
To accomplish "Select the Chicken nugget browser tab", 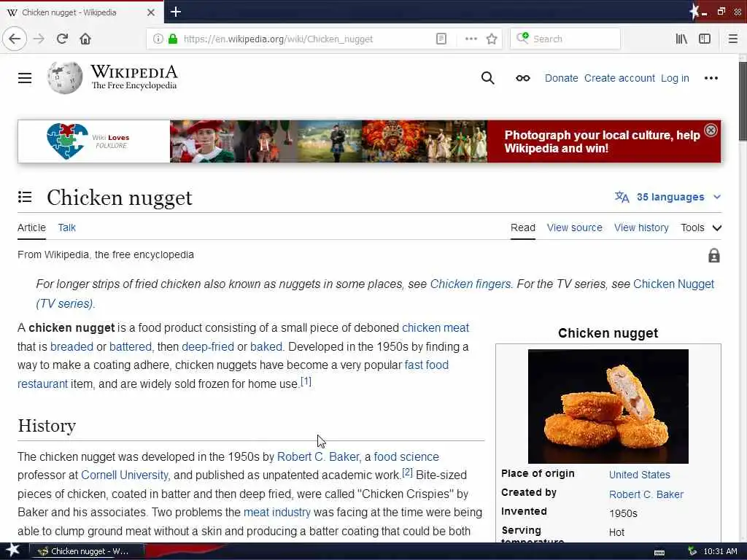I will (x=82, y=12).
